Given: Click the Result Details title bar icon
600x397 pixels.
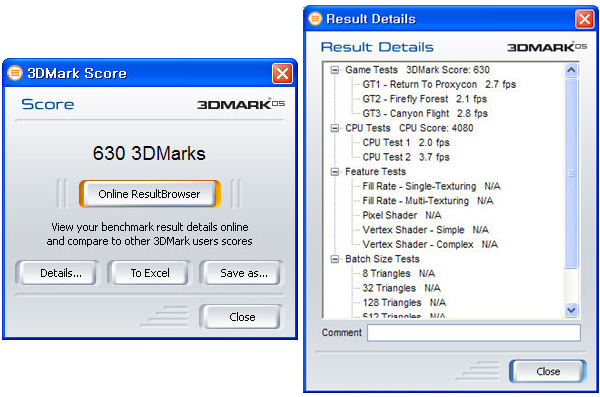Looking at the screenshot, I should tap(315, 18).
